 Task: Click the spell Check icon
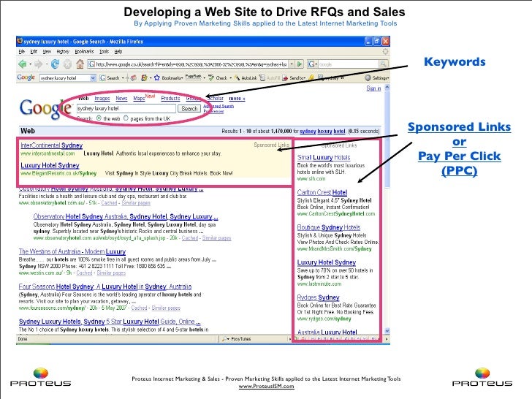(211, 78)
